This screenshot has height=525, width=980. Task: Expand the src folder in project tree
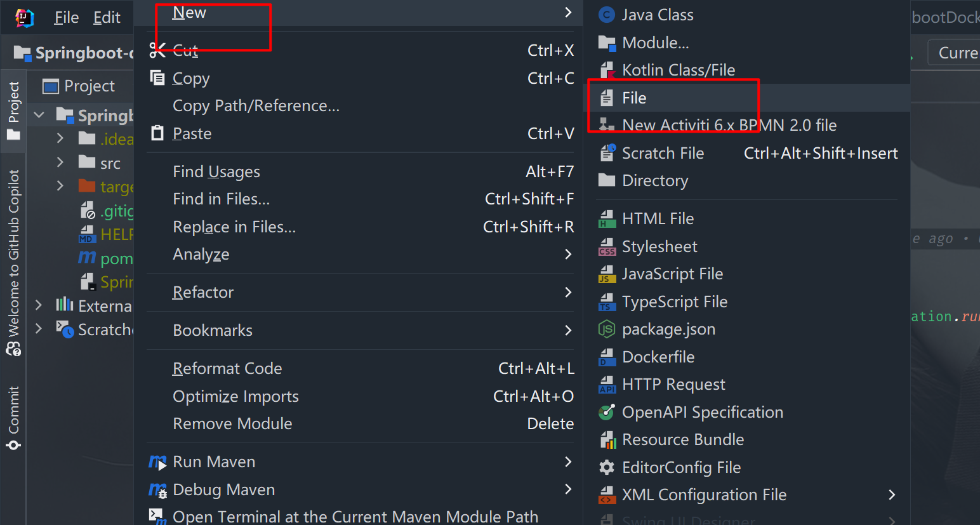pos(60,163)
